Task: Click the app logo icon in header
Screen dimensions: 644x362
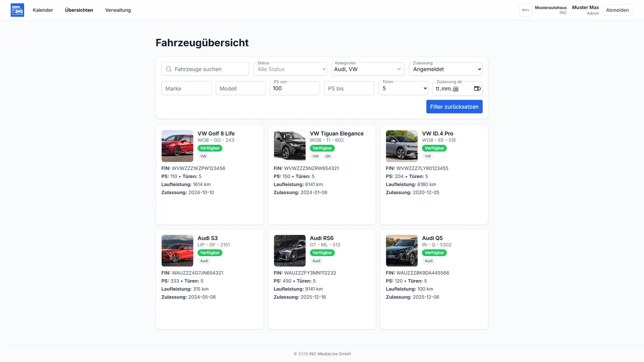Action: click(x=17, y=10)
